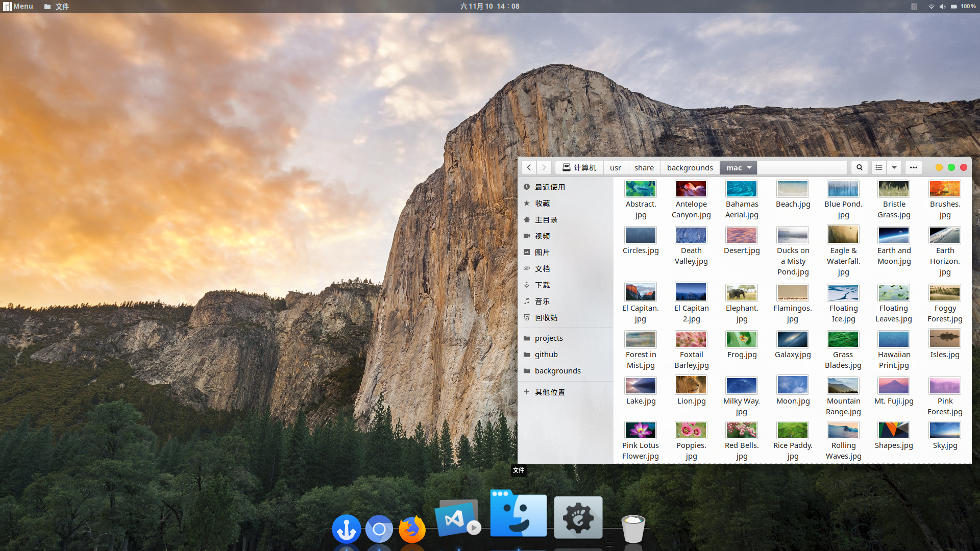The height and width of the screenshot is (551, 980).
Task: Expand the 其他位置 tree item
Action: [527, 391]
